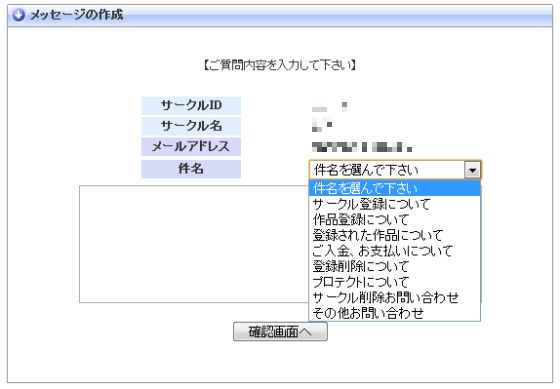Click the ご質問内容を入力して下さい heading
The height and width of the screenshot is (389, 560).
click(280, 65)
